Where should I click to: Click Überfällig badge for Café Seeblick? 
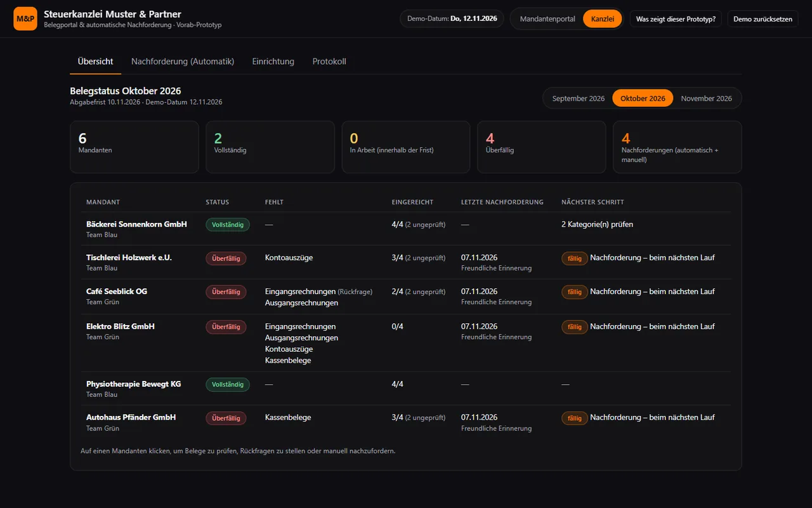[x=226, y=292]
